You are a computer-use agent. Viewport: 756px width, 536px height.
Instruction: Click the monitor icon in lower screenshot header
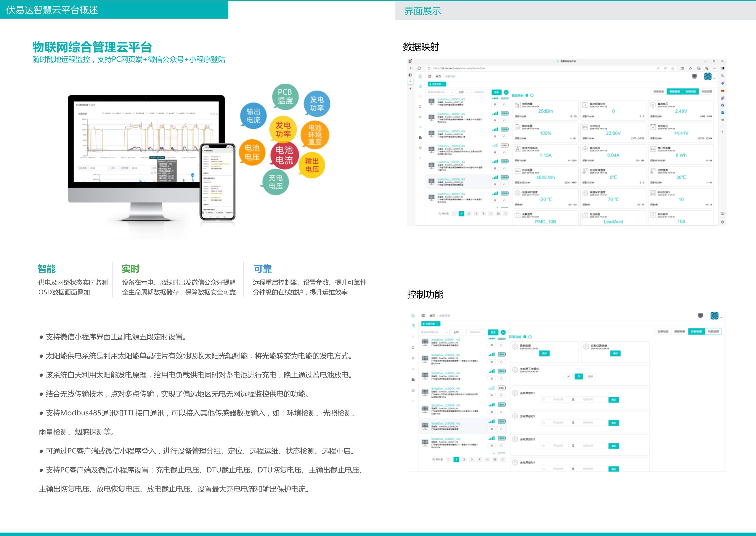coord(700,316)
